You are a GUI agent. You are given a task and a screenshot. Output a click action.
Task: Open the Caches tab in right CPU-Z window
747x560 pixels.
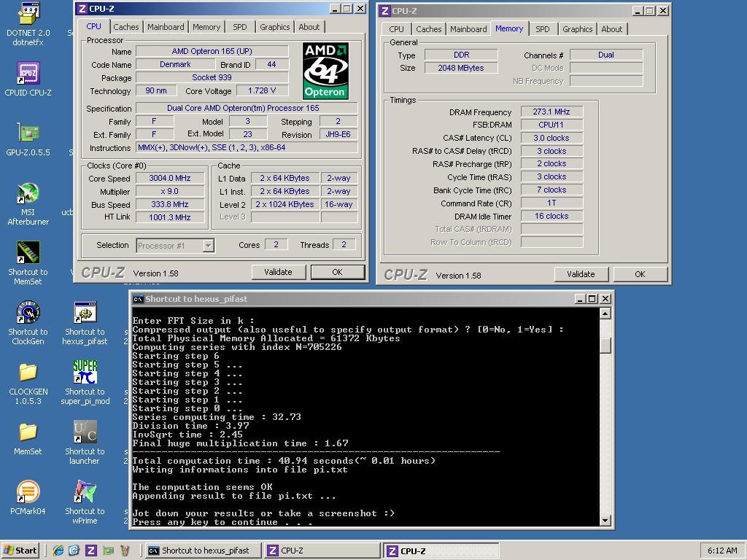tap(428, 29)
